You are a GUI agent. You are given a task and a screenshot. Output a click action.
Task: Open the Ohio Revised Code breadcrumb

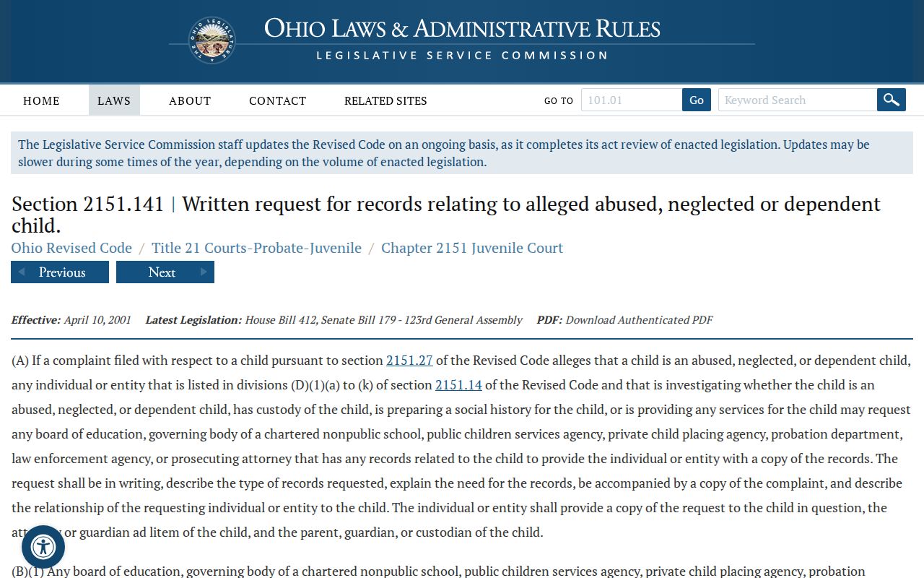coord(71,248)
